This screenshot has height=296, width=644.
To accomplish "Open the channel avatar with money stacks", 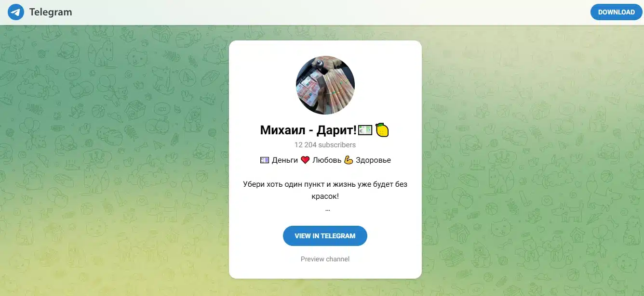I will point(325,85).
